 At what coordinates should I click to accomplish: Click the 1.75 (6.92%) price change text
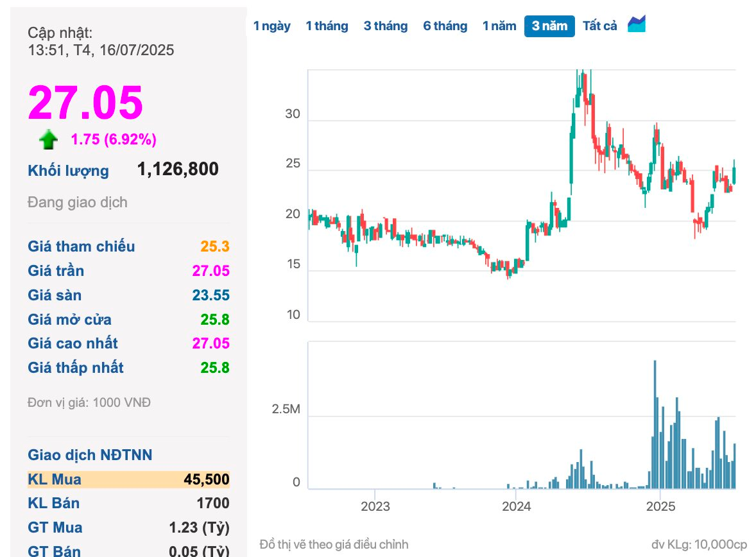[114, 140]
